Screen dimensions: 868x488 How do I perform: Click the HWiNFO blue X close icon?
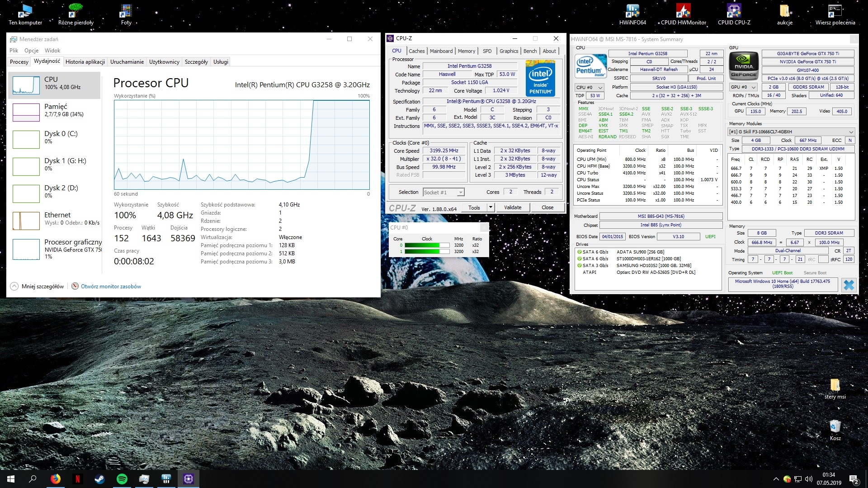click(849, 285)
